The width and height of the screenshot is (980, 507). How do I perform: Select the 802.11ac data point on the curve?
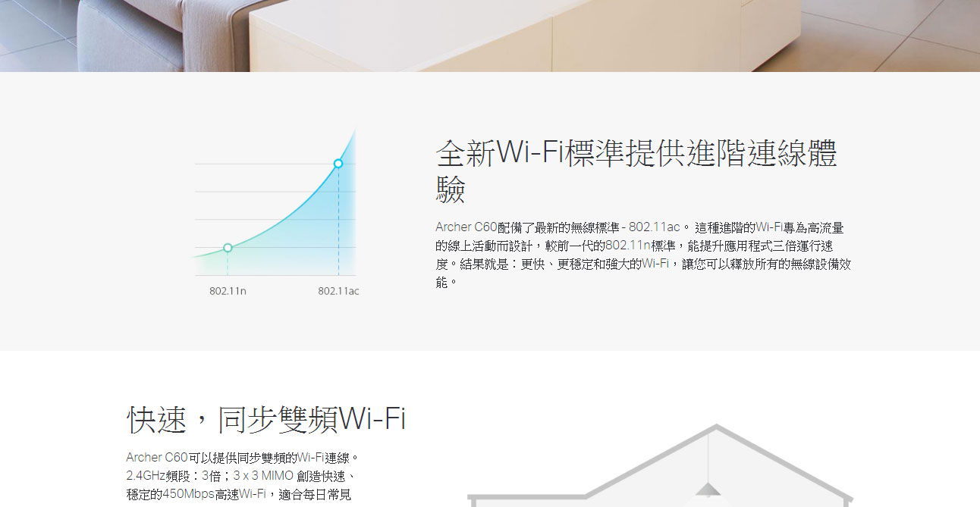tap(338, 163)
